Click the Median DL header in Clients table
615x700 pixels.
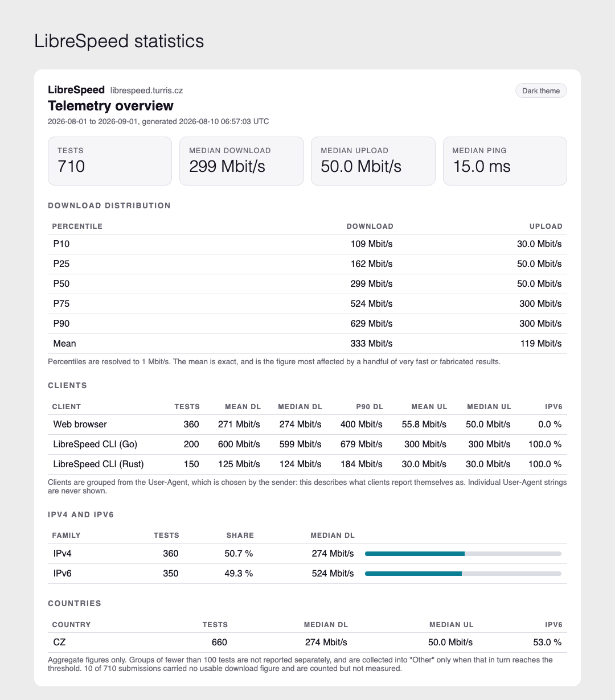(300, 407)
